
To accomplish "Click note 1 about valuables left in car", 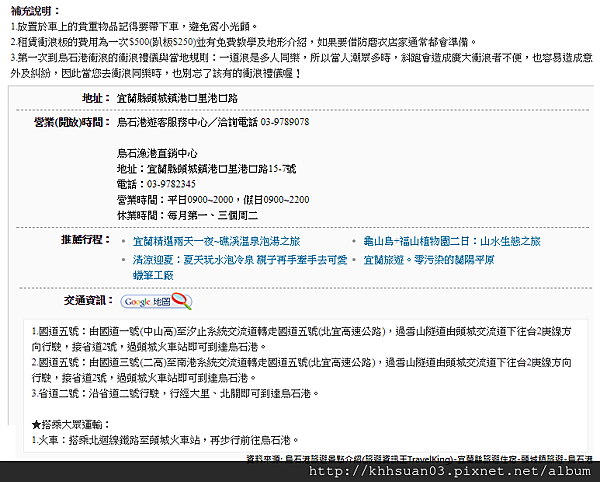I will pos(134,26).
